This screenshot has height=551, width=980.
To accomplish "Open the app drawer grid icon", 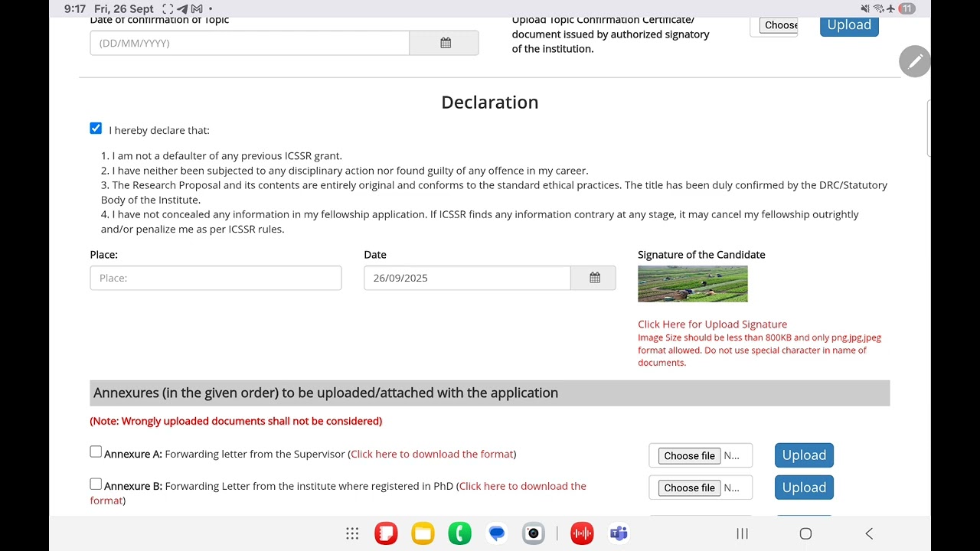I will [352, 533].
